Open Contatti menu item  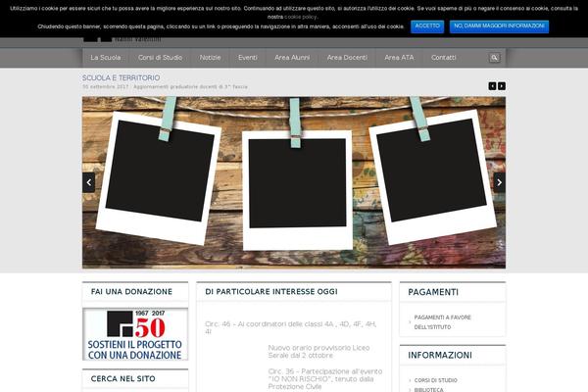click(x=443, y=58)
